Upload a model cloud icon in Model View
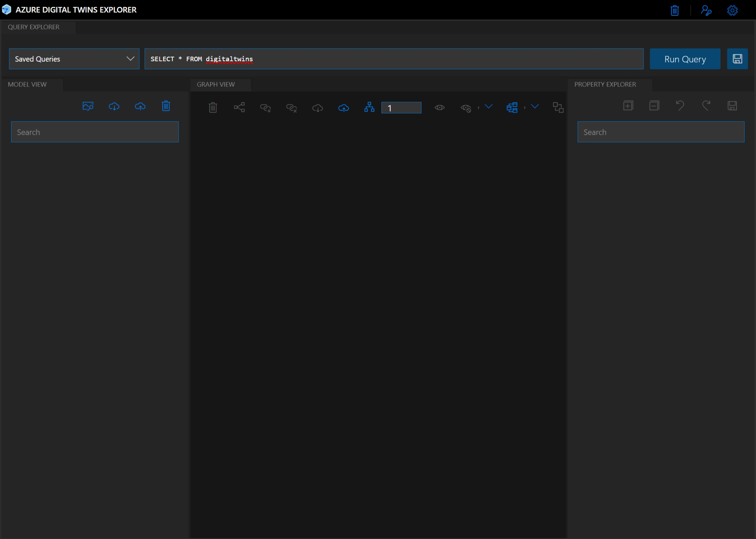 pos(140,106)
